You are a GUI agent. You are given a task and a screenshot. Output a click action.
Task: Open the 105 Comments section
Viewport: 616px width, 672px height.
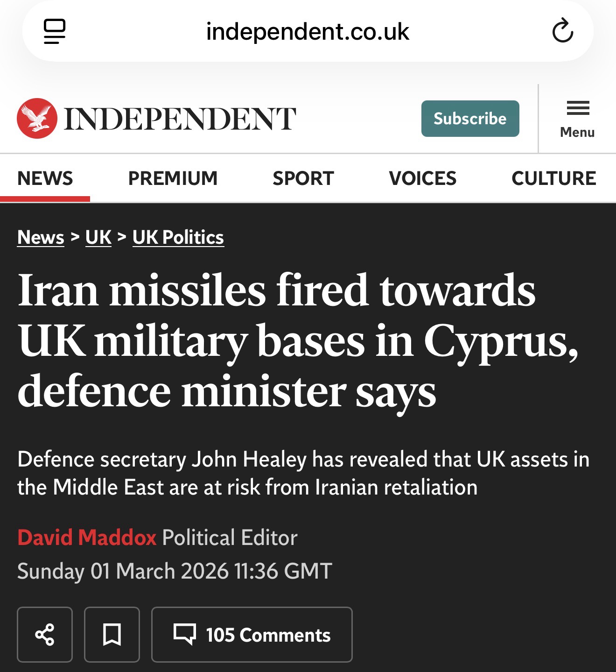[252, 635]
